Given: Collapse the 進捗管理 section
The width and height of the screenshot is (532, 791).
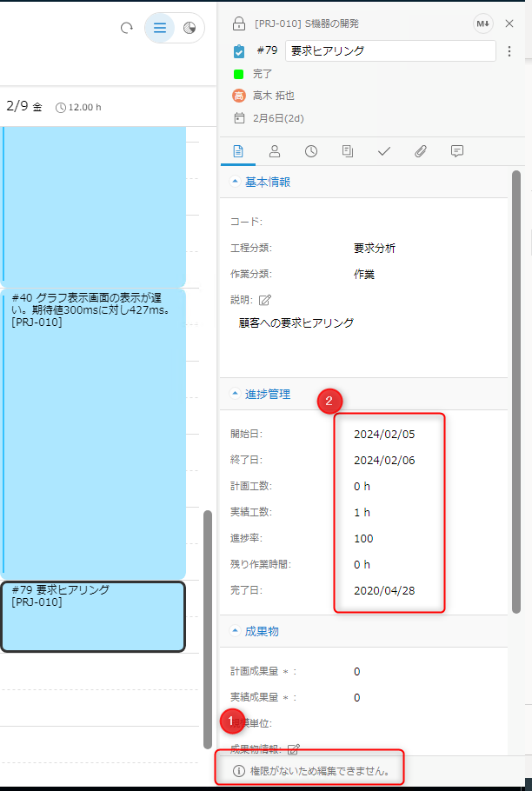Looking at the screenshot, I should (x=235, y=394).
